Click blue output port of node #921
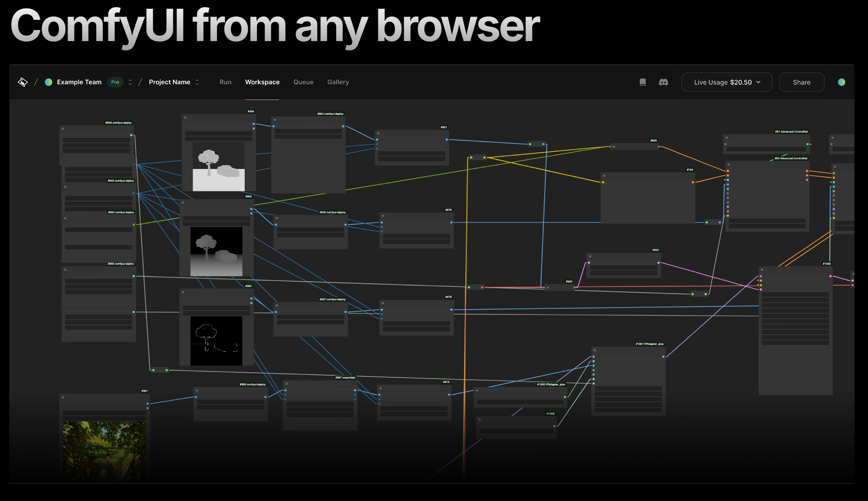The width and height of the screenshot is (868, 501). pyautogui.click(x=447, y=139)
